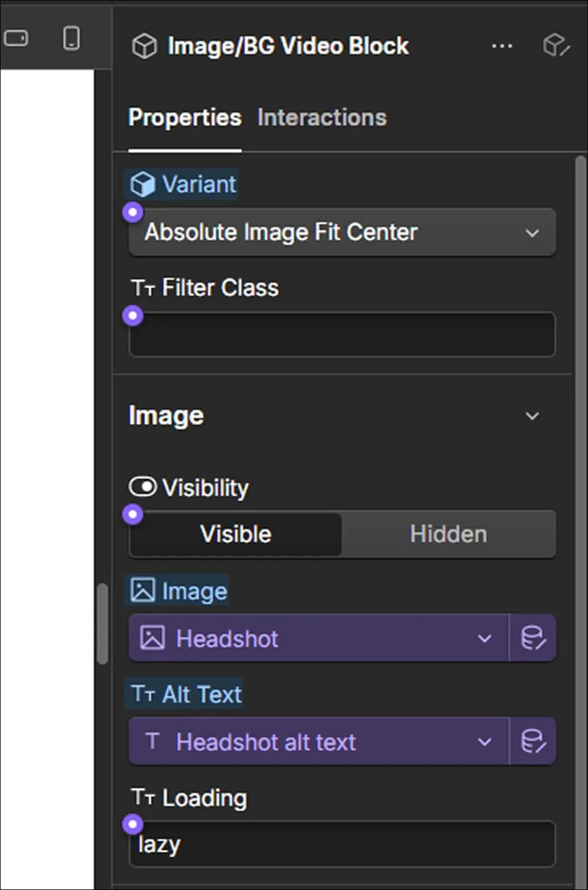This screenshot has height=890, width=588.
Task: Click the Loading field containing lazy
Action: point(342,844)
